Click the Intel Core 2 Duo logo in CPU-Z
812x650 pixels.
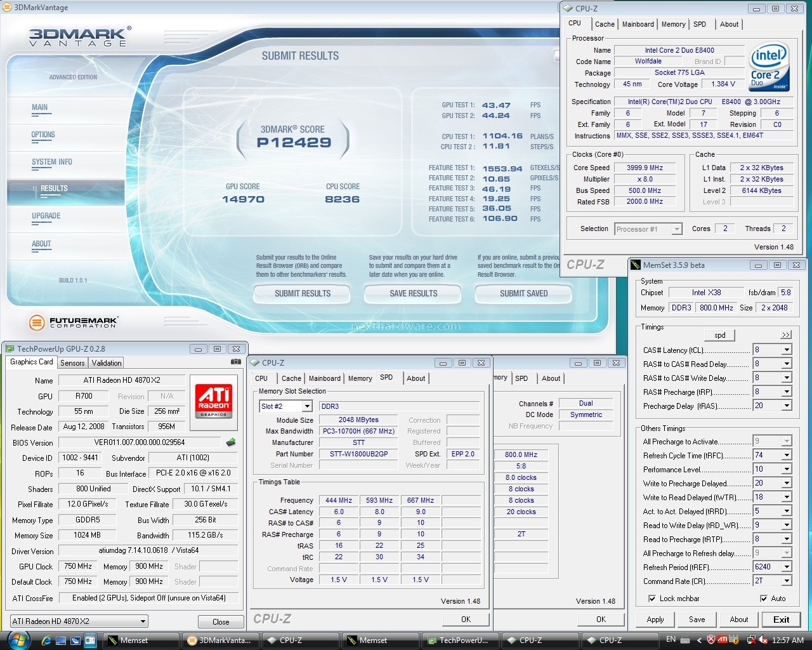coord(769,67)
